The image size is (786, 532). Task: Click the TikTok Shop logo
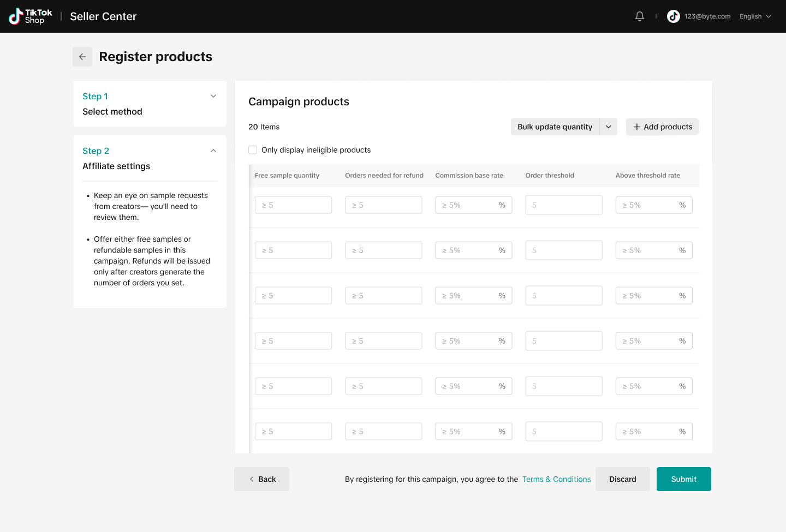coord(31,16)
